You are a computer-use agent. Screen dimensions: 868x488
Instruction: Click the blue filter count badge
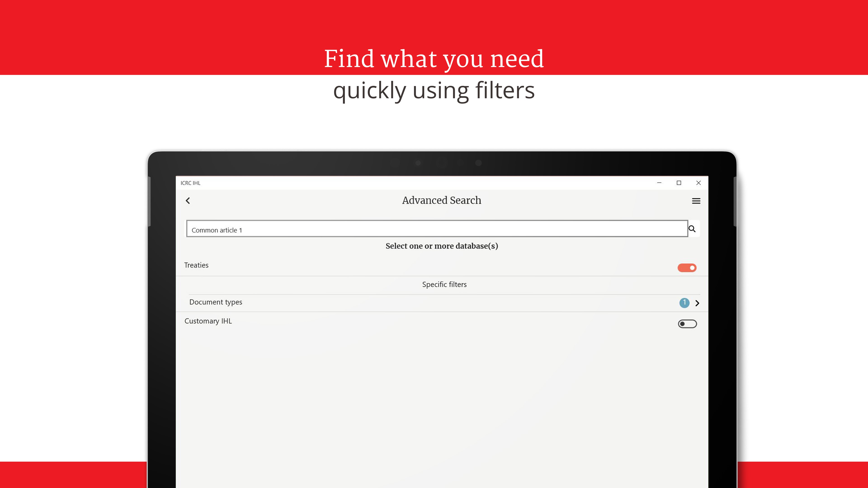[x=684, y=303]
